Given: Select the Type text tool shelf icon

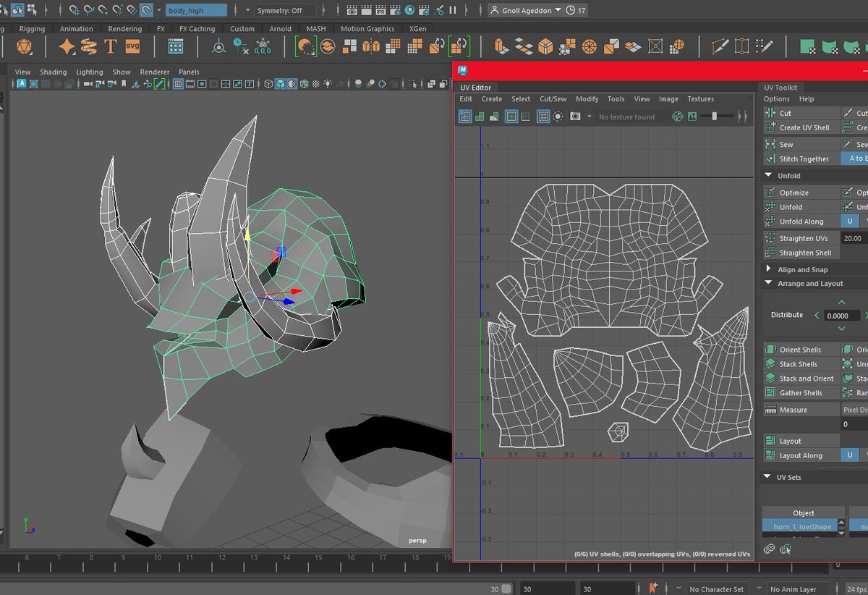Looking at the screenshot, I should point(110,47).
